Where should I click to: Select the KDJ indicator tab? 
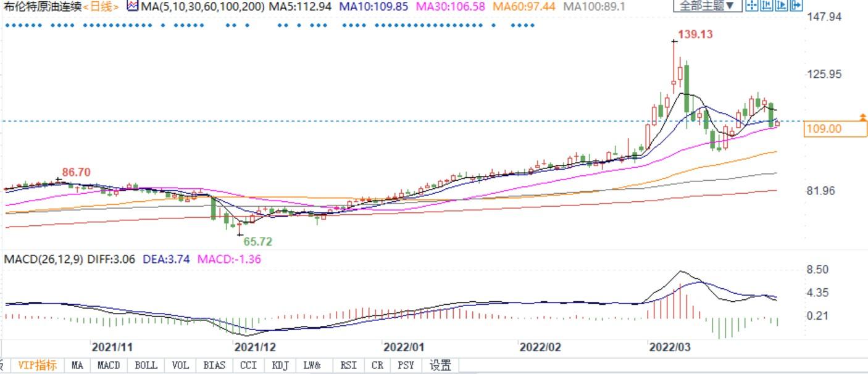pyautogui.click(x=280, y=365)
